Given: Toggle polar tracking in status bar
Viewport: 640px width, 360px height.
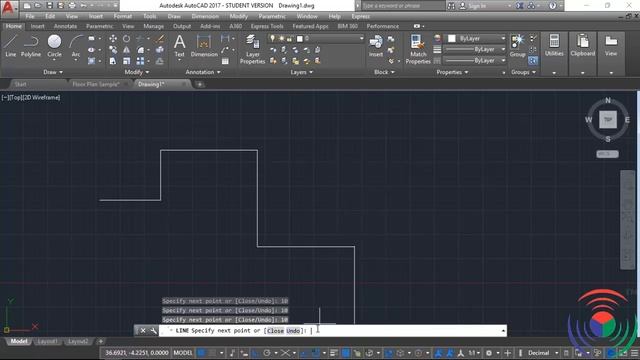Looking at the screenshot, I should 267,353.
